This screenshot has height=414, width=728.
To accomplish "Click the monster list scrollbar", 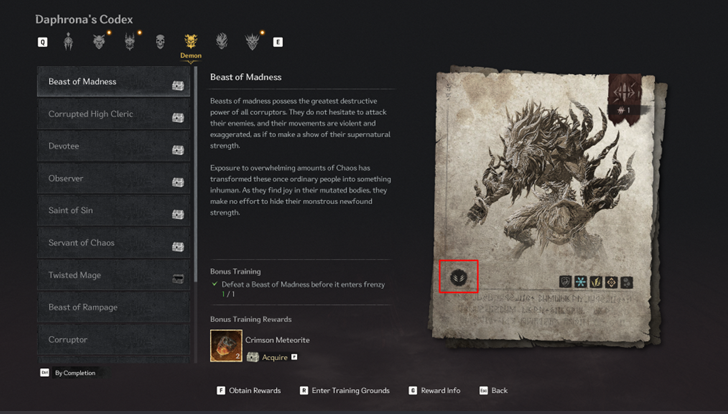I will click(x=195, y=214).
